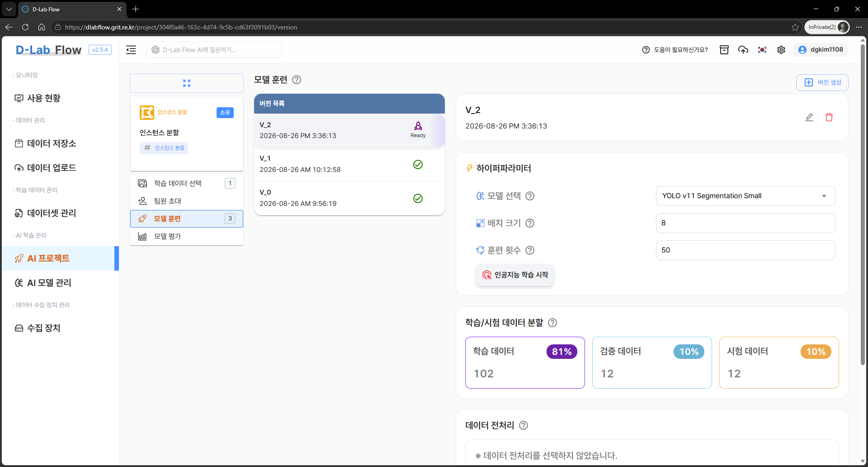Click the Ready rocket icon on V_2
Viewport: 868px width, 467px height.
(x=418, y=126)
